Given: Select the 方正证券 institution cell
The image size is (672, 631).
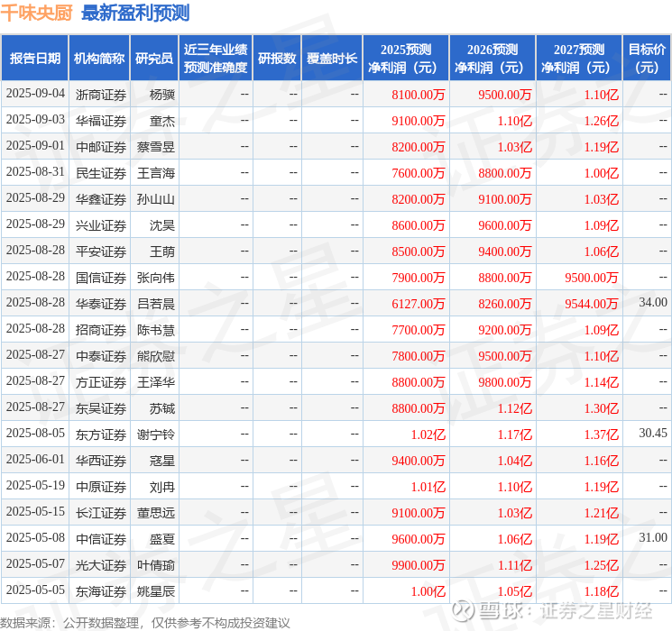Looking at the screenshot, I should [101, 381].
